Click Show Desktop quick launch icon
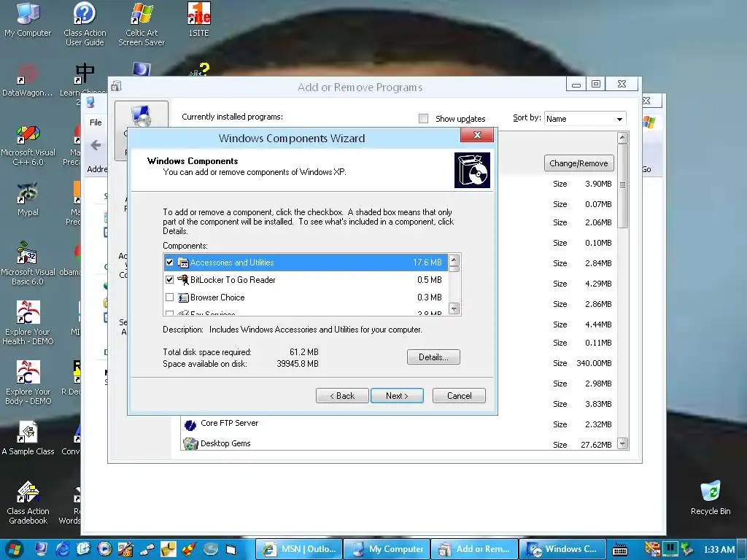The height and width of the screenshot is (560, 747). 41,549
